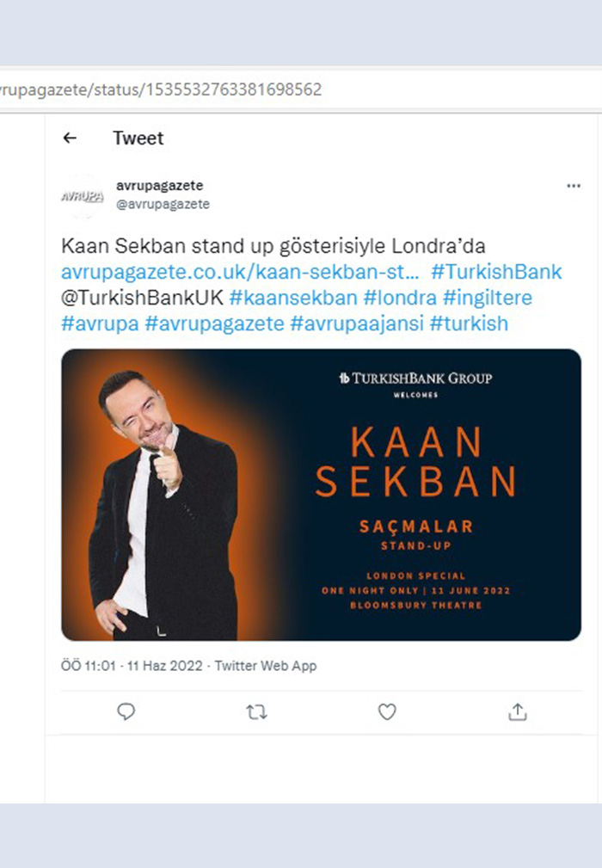
Task: Open the #ingiltere hashtag
Action: 487,299
